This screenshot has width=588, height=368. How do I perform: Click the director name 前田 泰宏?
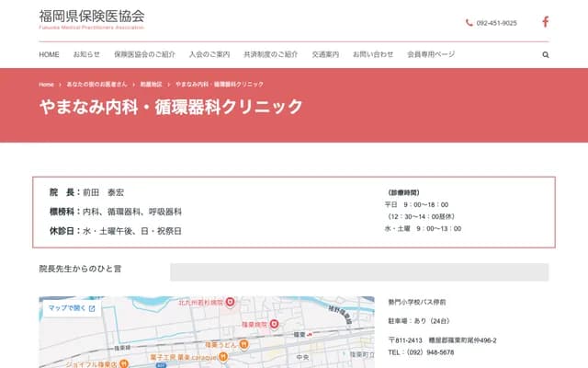click(x=103, y=192)
